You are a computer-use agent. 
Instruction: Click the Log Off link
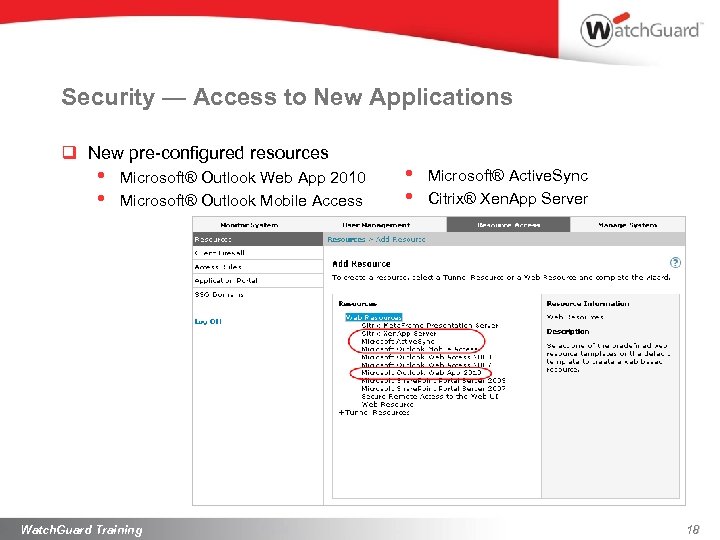pos(208,321)
